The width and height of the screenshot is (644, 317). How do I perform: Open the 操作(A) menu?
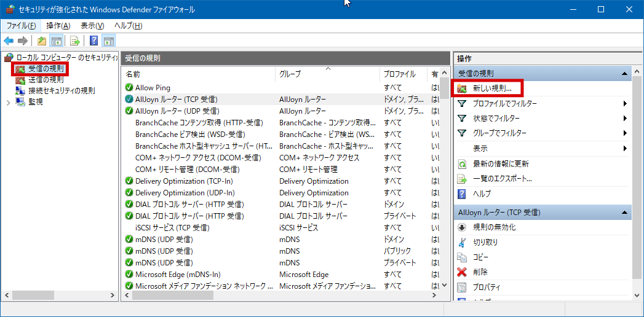point(58,26)
